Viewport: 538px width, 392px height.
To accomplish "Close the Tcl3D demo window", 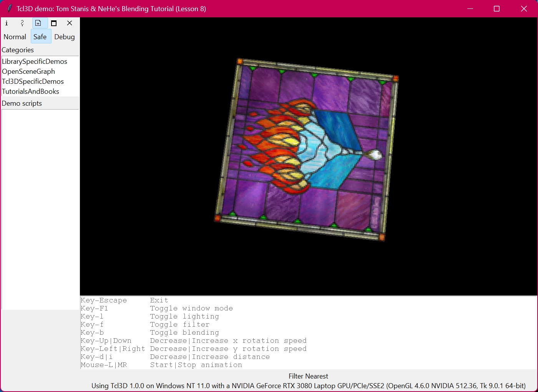I will [x=524, y=8].
